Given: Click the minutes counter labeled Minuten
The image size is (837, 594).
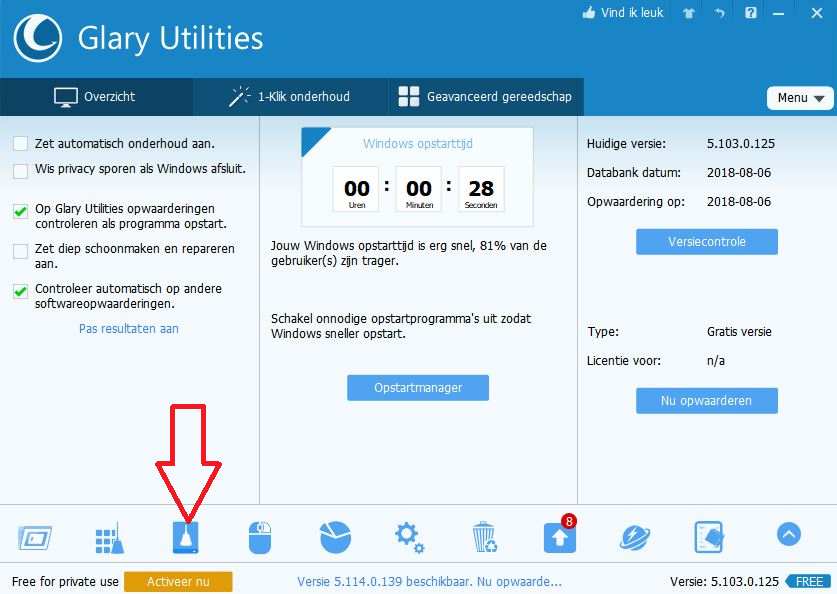Looking at the screenshot, I should (419, 189).
